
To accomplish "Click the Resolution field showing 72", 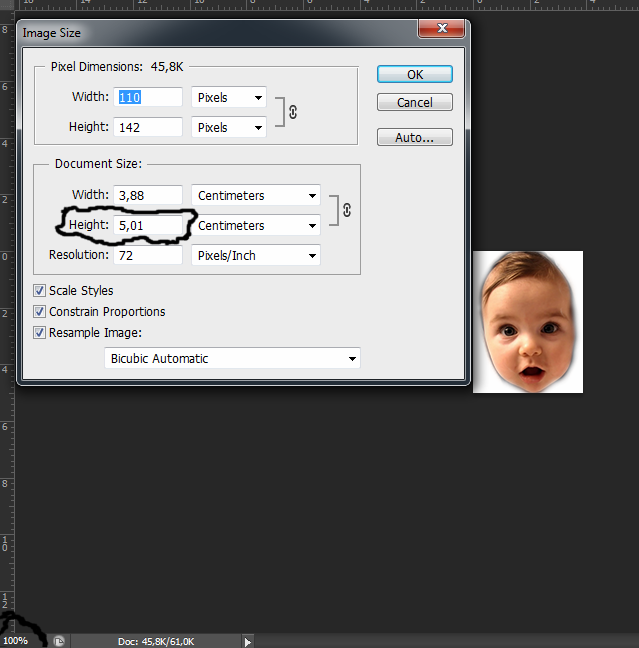I will [x=148, y=255].
